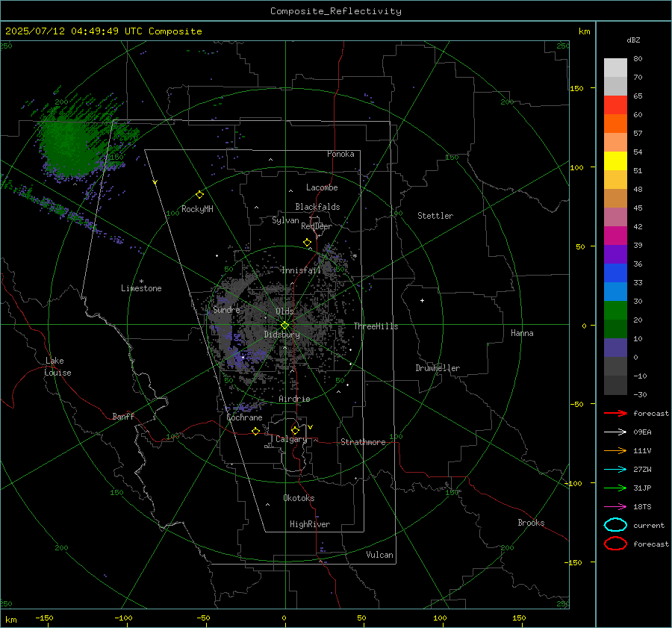Viewport: 672px width, 628px height.
Task: Click the Strathmore label
Action: (363, 442)
